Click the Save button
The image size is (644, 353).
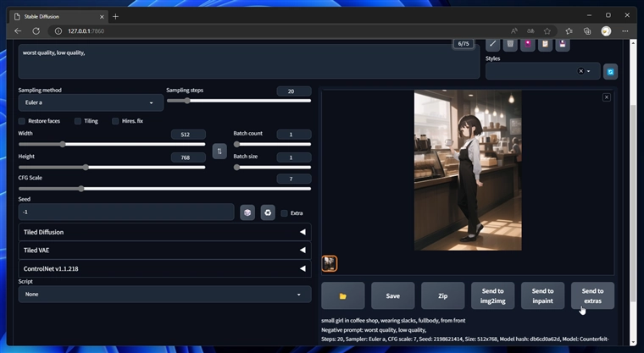pyautogui.click(x=393, y=295)
